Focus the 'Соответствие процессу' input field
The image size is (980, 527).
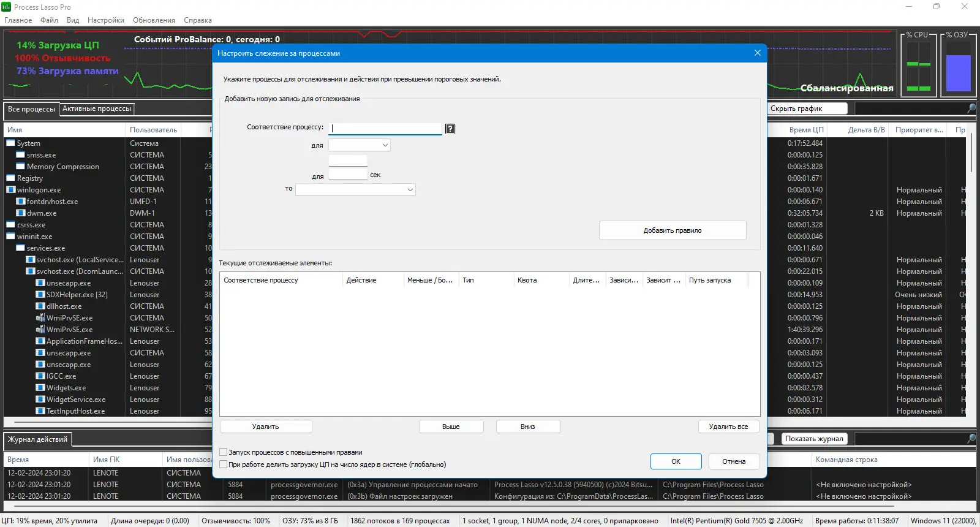pyautogui.click(x=385, y=129)
